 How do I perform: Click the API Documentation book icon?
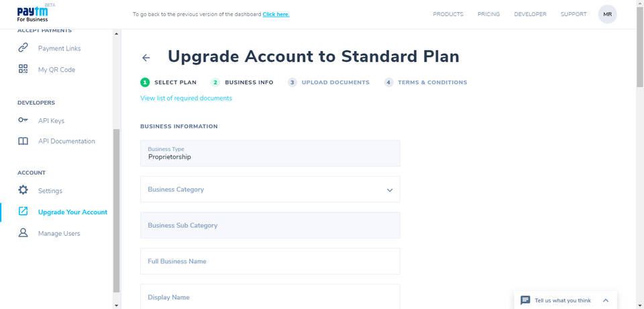point(23,141)
